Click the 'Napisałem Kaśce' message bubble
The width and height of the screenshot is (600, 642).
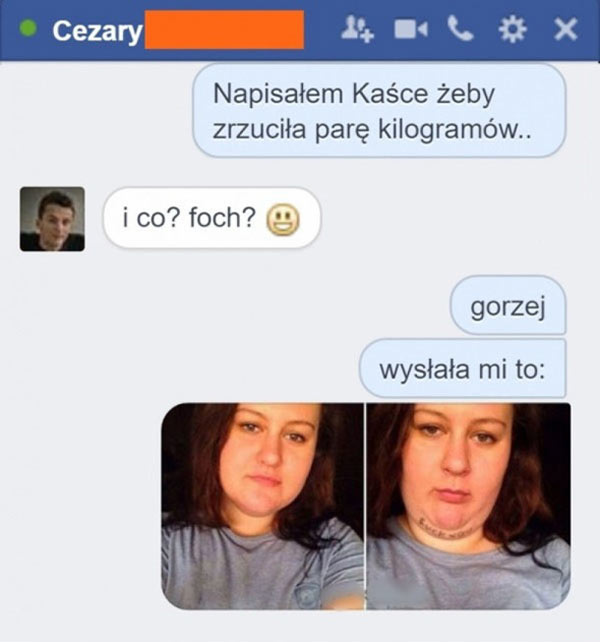point(379,111)
